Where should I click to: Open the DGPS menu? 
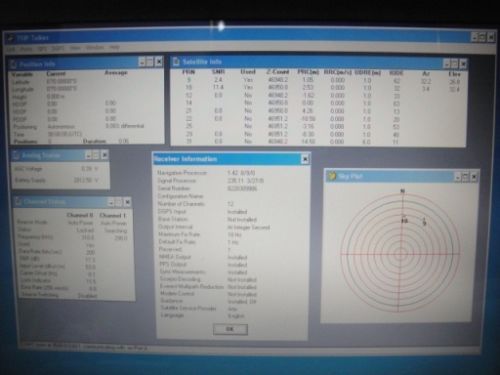(58, 49)
